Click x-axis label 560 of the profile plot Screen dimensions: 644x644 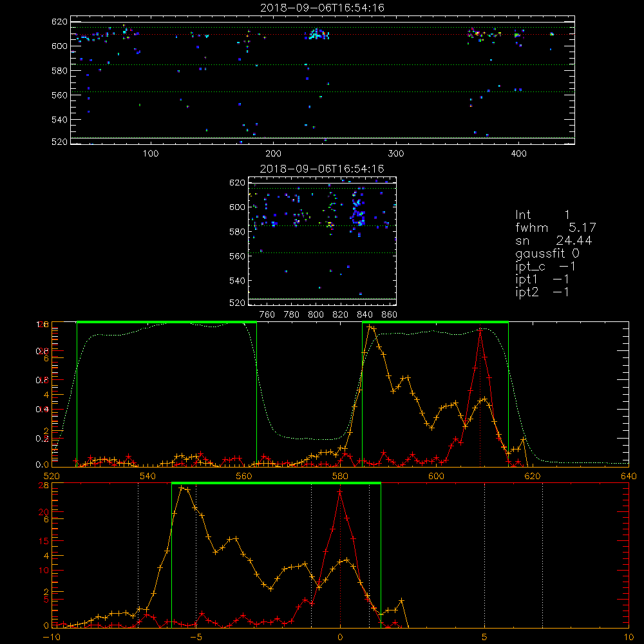pos(244,476)
